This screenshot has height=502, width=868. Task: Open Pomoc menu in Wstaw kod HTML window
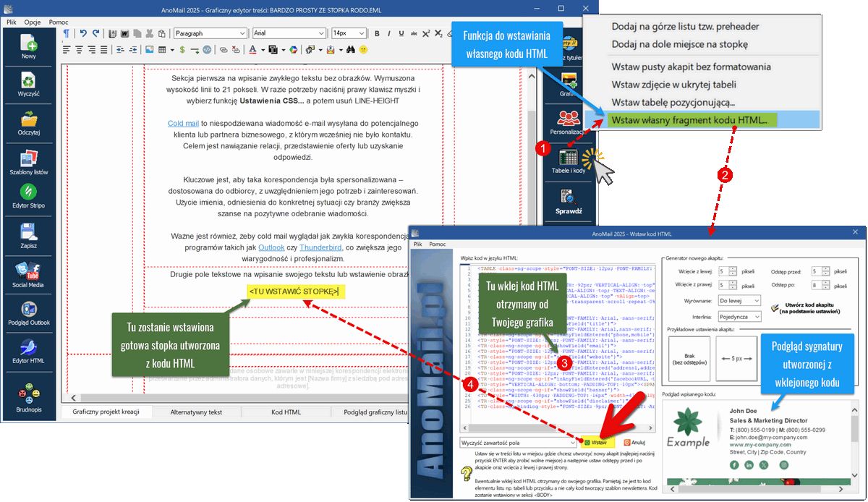(438, 244)
